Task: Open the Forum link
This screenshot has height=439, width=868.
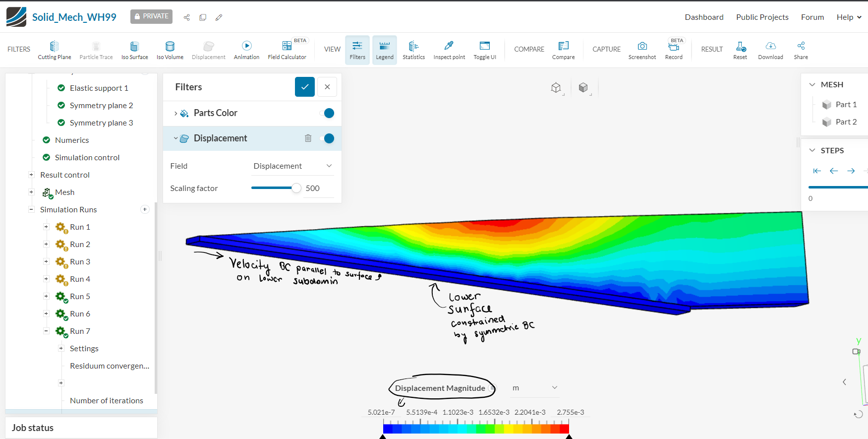Action: pyautogui.click(x=812, y=17)
